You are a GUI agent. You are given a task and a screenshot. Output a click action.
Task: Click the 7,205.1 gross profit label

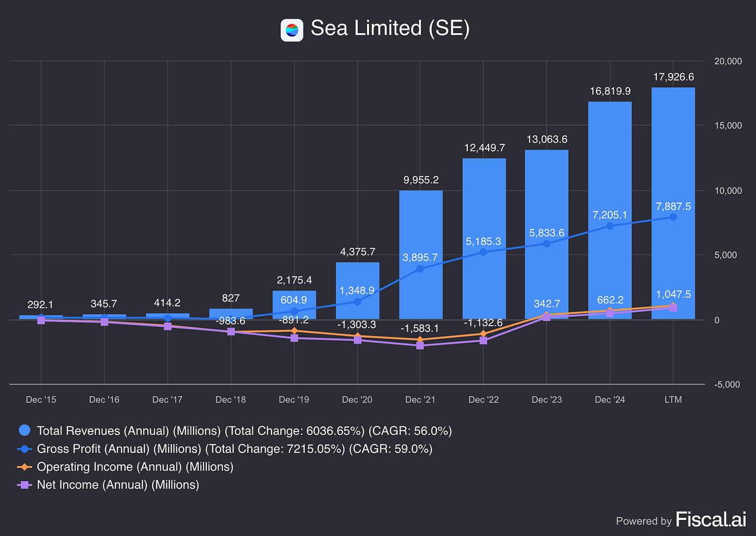coord(610,215)
